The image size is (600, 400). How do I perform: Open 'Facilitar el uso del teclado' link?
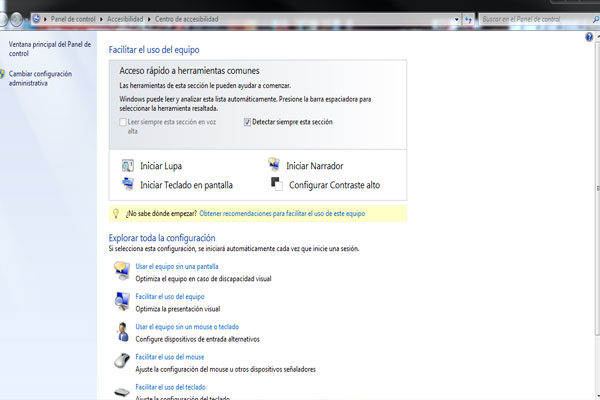170,386
